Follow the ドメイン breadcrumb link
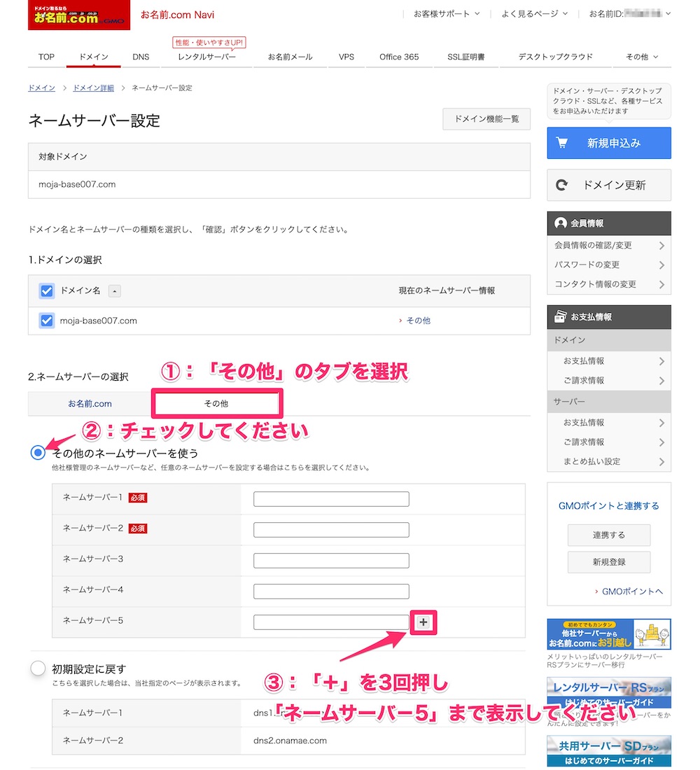The width and height of the screenshot is (700, 770). [x=42, y=88]
